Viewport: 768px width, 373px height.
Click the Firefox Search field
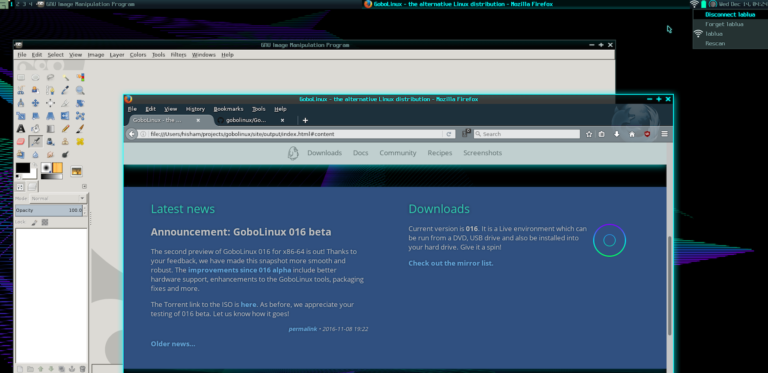pos(527,134)
